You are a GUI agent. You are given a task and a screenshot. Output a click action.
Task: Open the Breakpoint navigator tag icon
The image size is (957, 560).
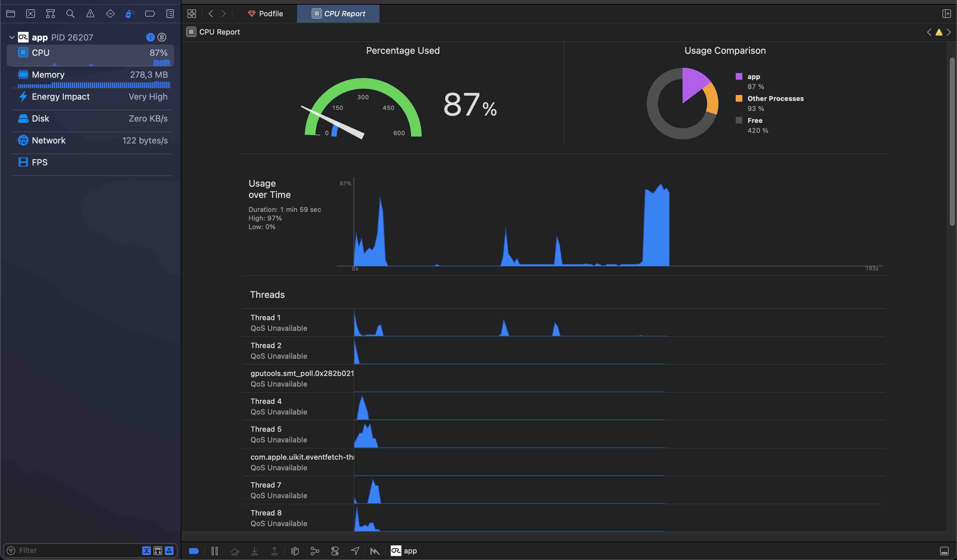point(150,14)
